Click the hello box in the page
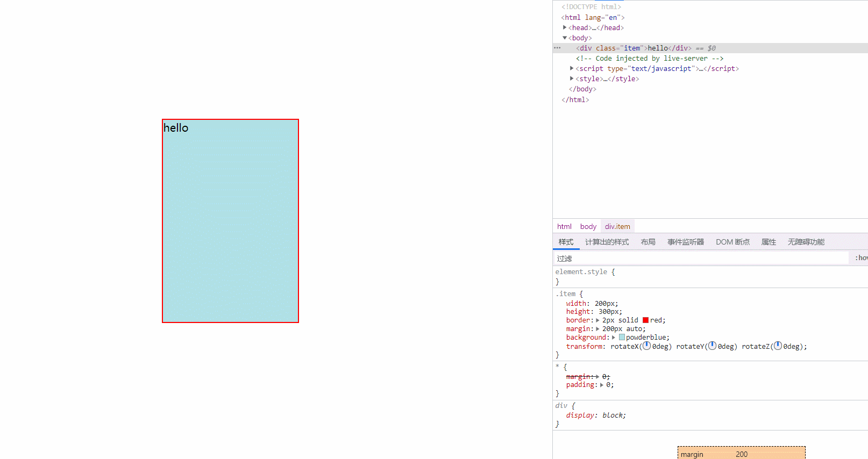The image size is (868, 459). 230,221
